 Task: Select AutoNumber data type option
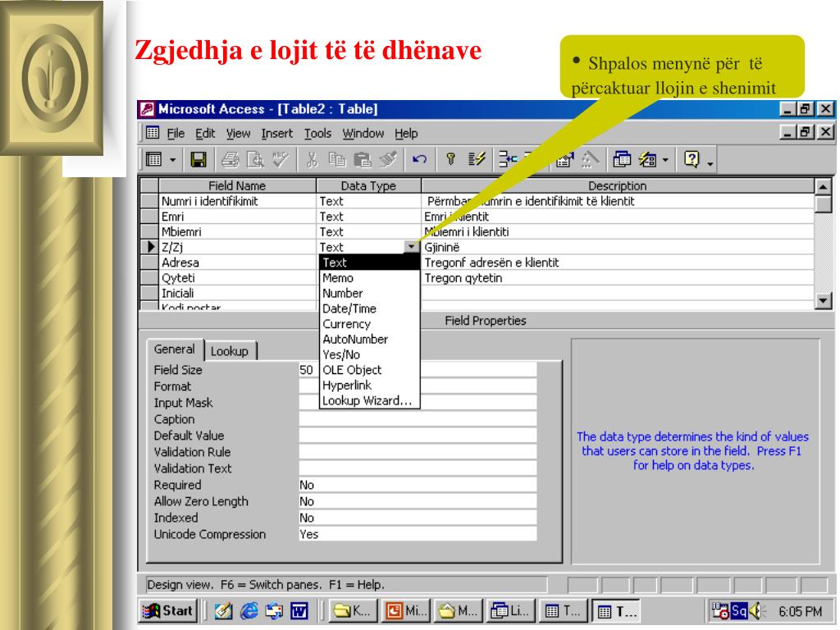[x=369, y=339]
